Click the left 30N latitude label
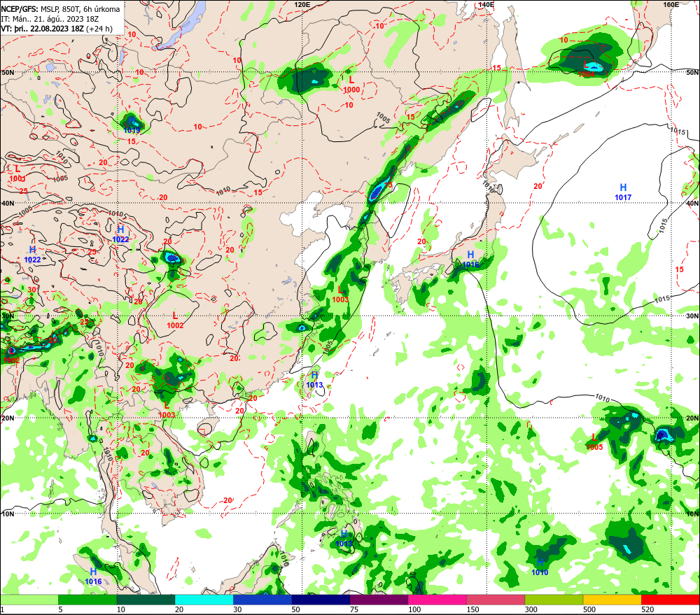700x615 pixels. point(8,316)
